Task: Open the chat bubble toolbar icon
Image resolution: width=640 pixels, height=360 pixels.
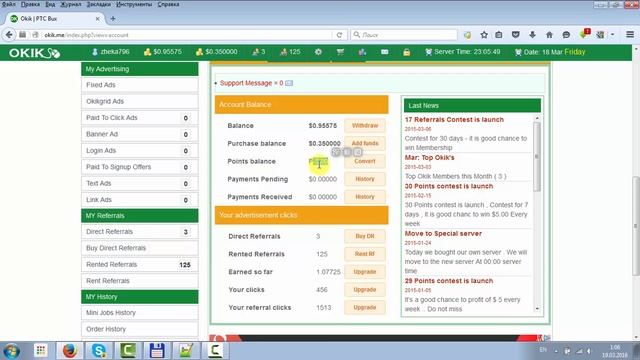Action: pos(566,35)
